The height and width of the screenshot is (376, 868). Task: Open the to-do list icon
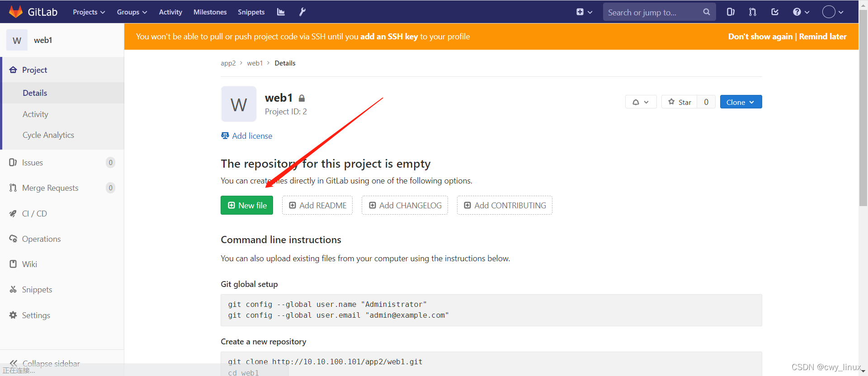pos(775,12)
